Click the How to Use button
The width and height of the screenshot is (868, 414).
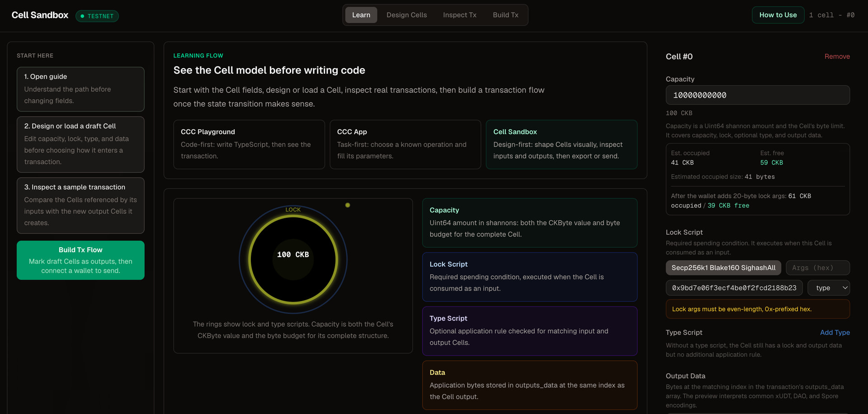[x=778, y=15]
